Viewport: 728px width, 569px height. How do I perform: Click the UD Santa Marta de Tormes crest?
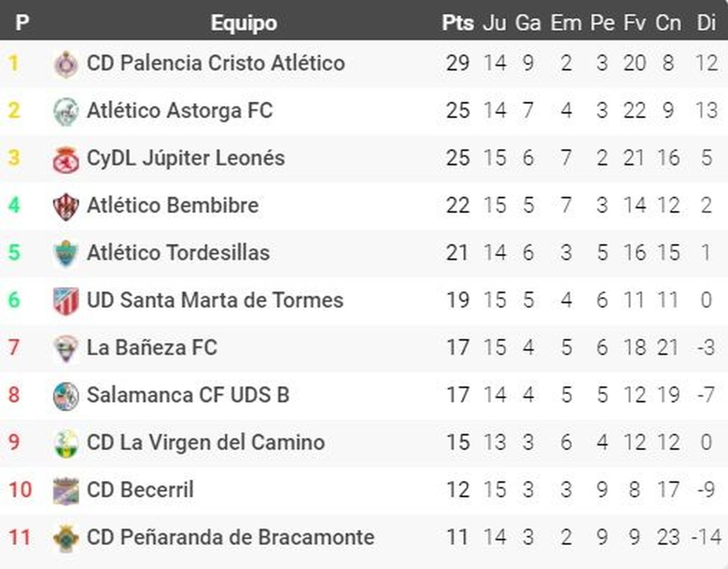click(66, 301)
